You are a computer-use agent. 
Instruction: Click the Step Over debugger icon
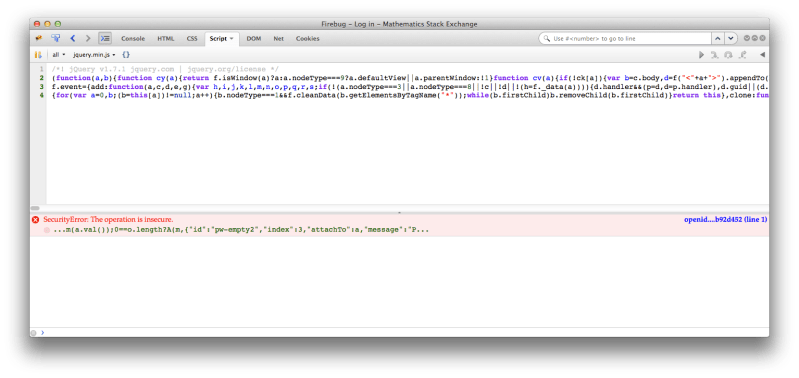(729, 55)
